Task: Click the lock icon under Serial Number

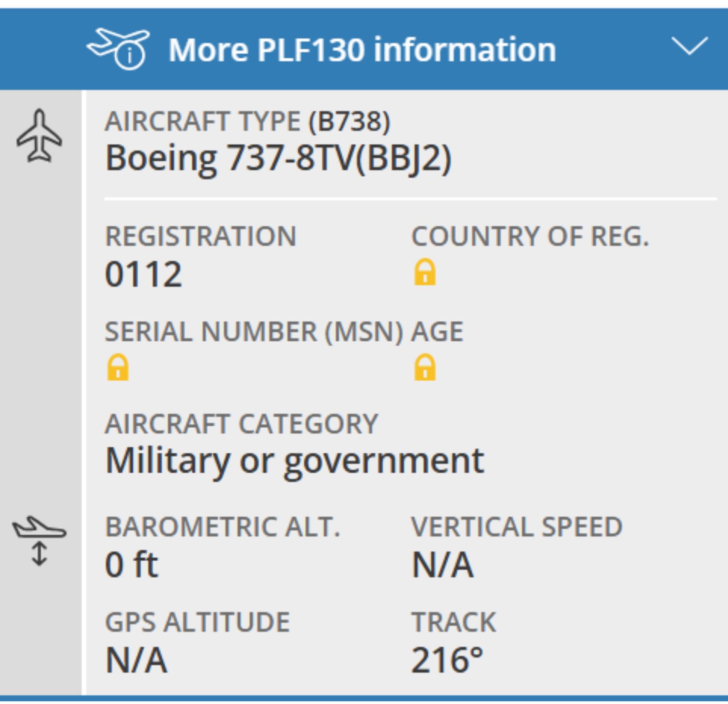Action: click(118, 368)
